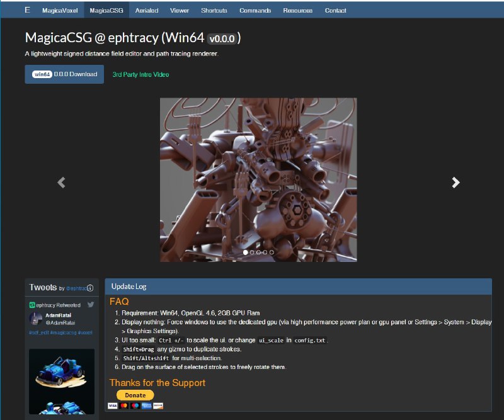Click the 'Shift/Alt+Shift' shortcut code text
Viewport: 504px width, 420px height.
pyautogui.click(x=146, y=358)
